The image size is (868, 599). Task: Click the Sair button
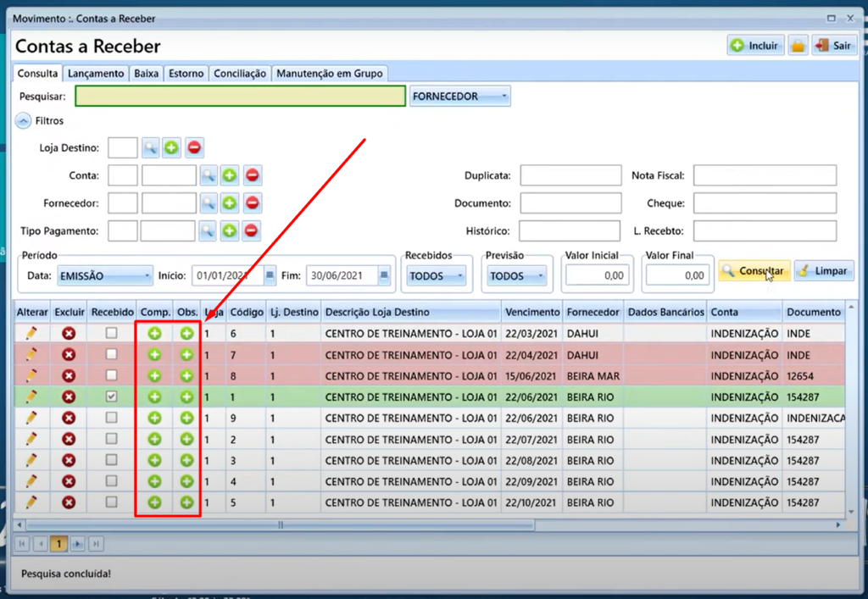coord(834,46)
